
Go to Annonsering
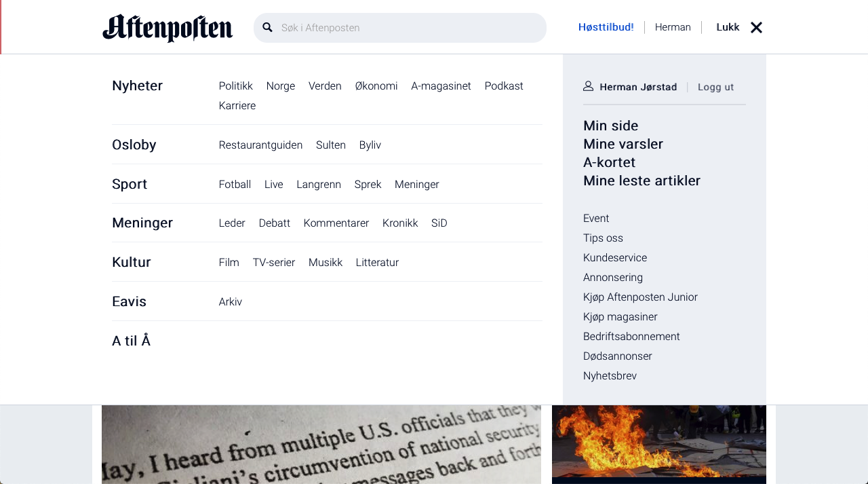click(x=613, y=278)
